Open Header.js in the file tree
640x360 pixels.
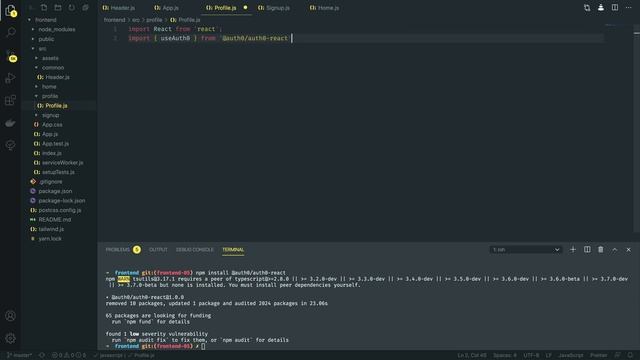point(57,77)
